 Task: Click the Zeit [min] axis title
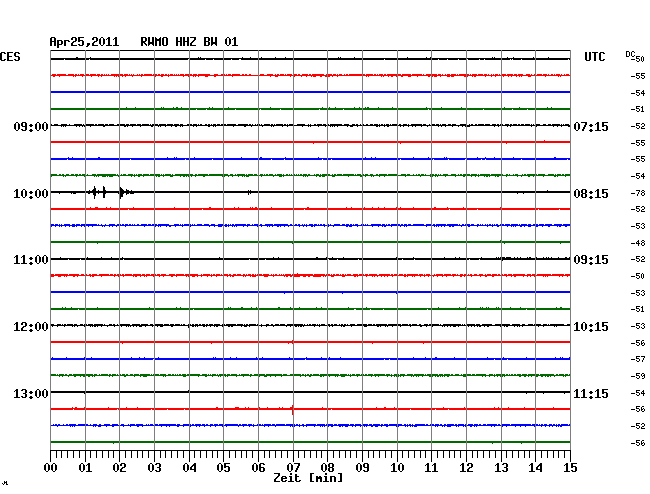[x=308, y=478]
